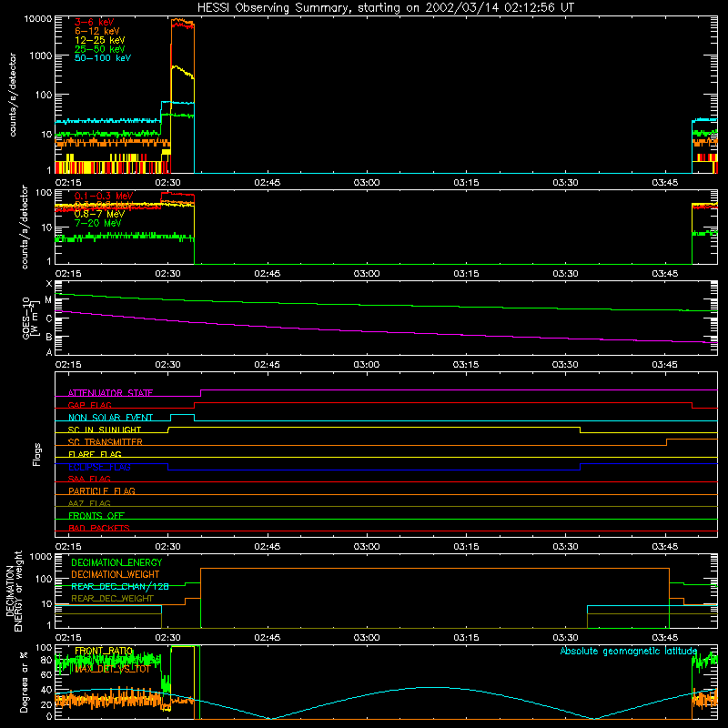Viewport: 728px width, 728px height.
Task: Click the 25-50 keV legend label
Action: point(99,49)
